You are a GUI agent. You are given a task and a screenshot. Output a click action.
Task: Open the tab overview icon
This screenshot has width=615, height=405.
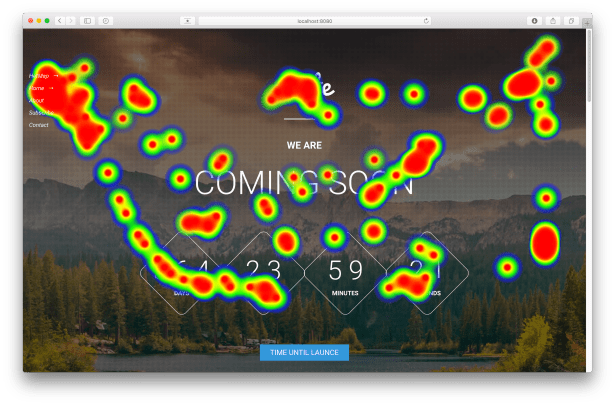[x=572, y=20]
